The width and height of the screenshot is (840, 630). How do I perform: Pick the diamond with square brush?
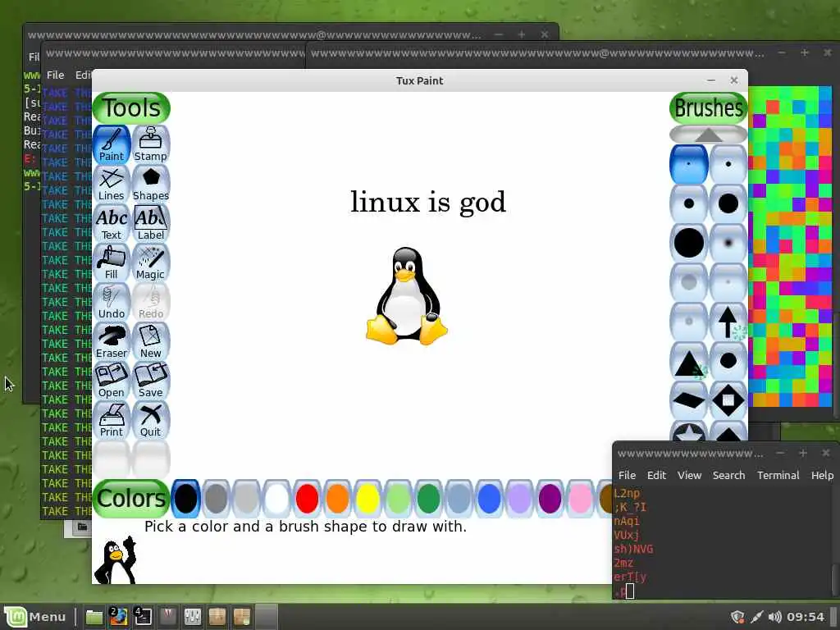pos(728,400)
